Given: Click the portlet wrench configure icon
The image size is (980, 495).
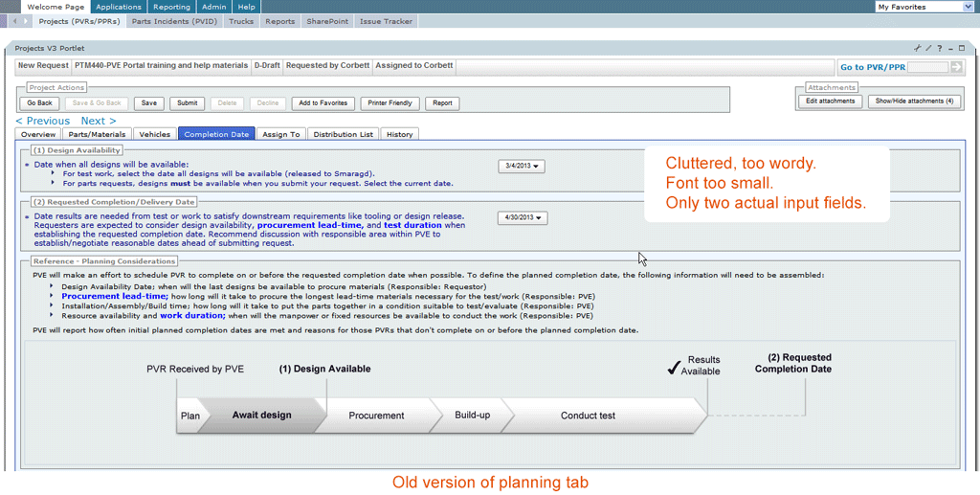Looking at the screenshot, I should coord(917,48).
